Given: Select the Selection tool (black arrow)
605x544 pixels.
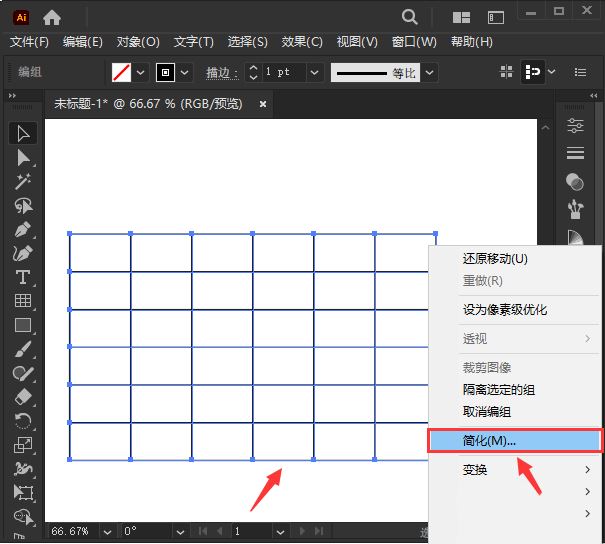Looking at the screenshot, I should [23, 133].
